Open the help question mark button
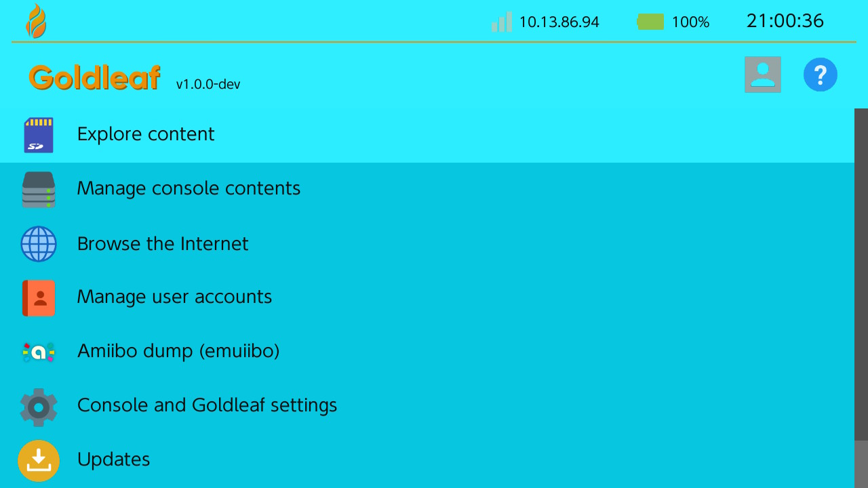 tap(821, 75)
